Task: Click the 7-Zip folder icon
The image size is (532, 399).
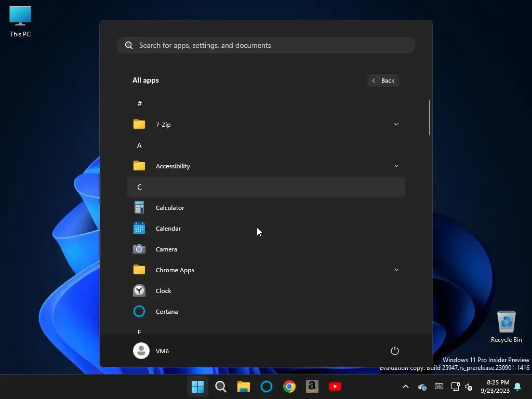Action: [x=139, y=125]
